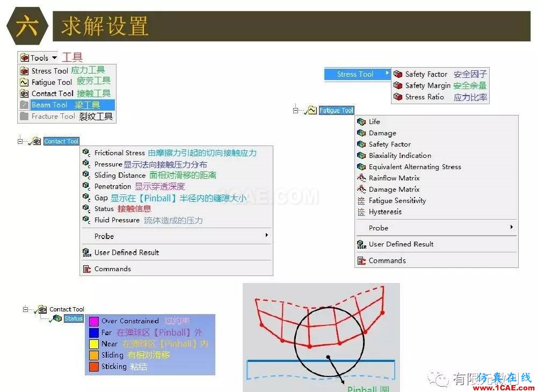
Task: Click the Commands icon in Fatigue menu
Action: [361, 260]
